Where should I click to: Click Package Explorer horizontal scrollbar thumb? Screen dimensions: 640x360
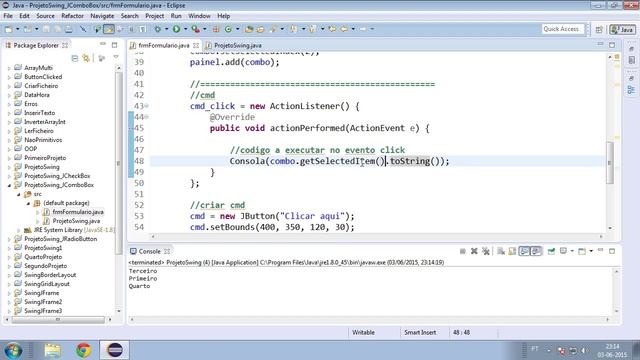pyautogui.click(x=58, y=320)
